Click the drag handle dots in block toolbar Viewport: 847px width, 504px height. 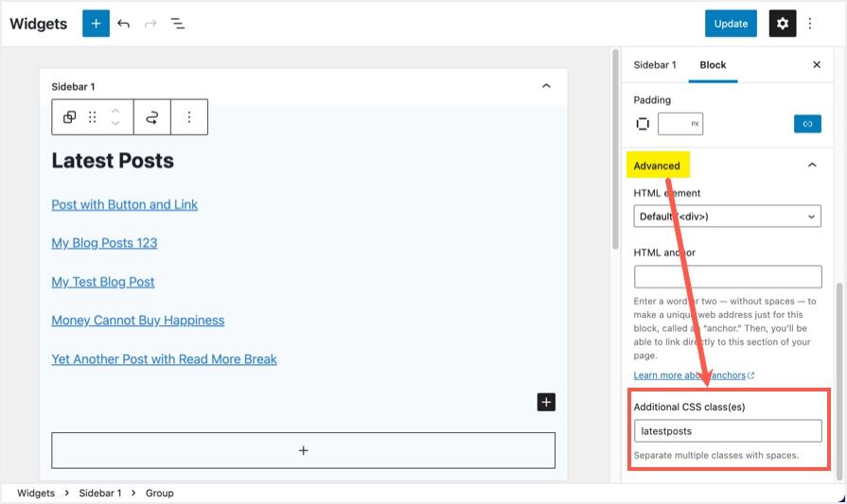[x=93, y=117]
